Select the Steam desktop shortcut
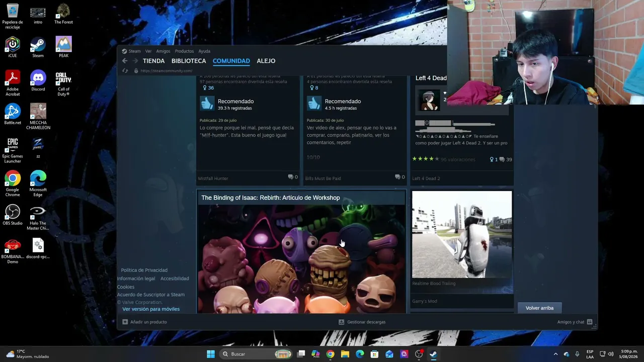The height and width of the screenshot is (362, 644). point(38,47)
